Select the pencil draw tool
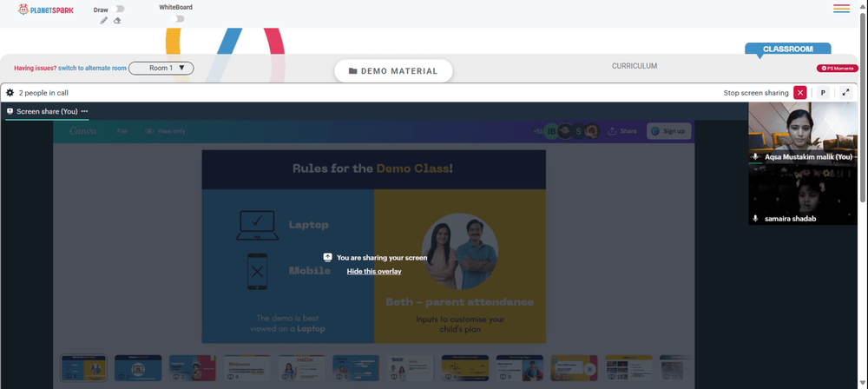The image size is (868, 389). tap(103, 21)
